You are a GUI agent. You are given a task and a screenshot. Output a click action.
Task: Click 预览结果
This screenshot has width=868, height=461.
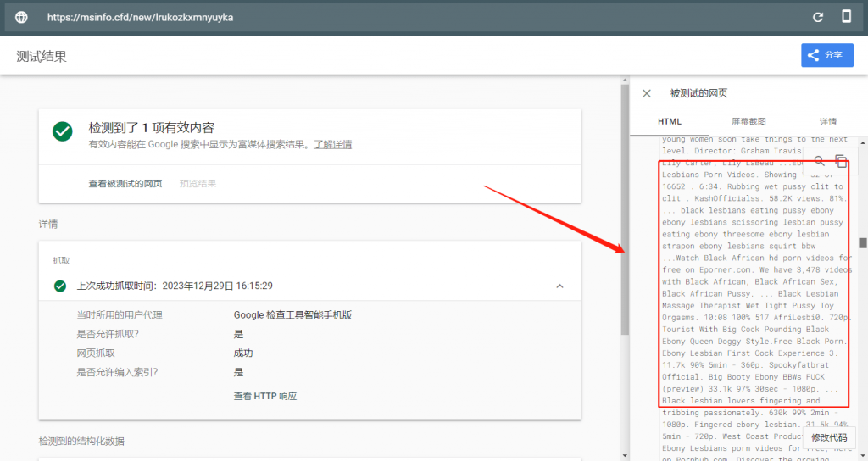[198, 183]
